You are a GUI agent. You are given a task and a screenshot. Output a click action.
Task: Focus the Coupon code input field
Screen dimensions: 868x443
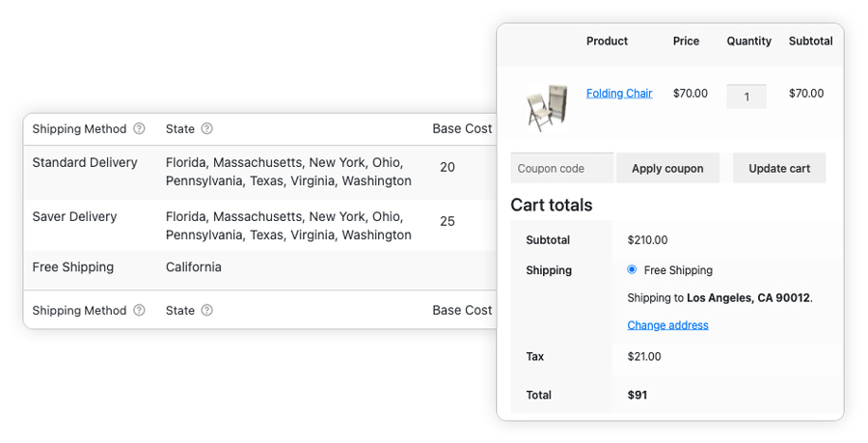click(x=561, y=168)
